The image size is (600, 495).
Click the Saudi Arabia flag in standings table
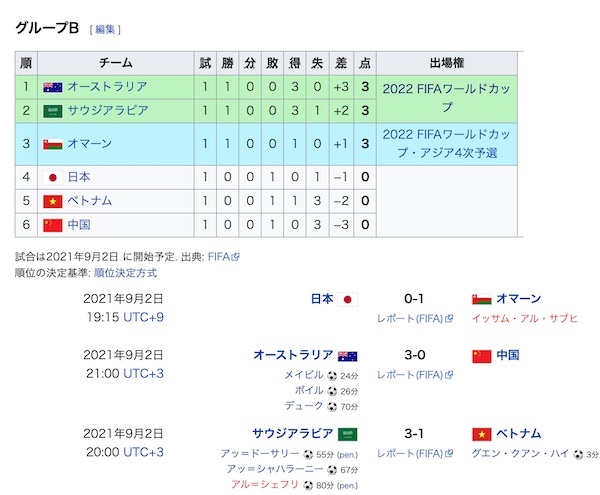tap(53, 110)
